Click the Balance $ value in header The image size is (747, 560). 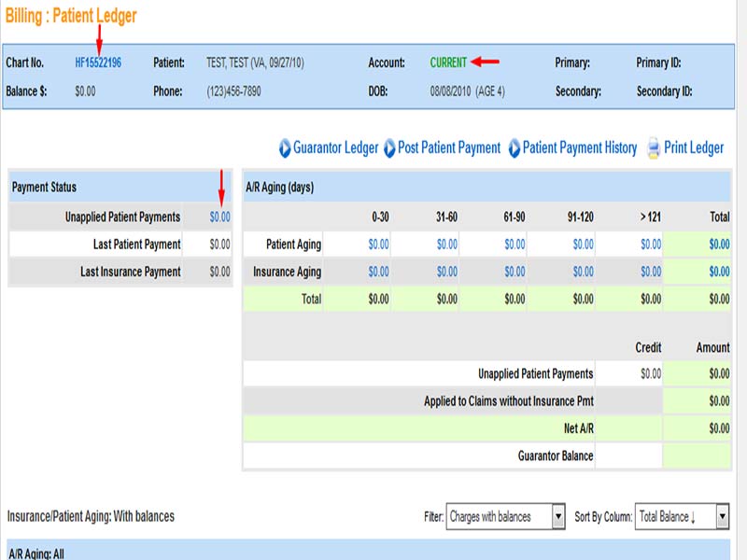tap(85, 91)
